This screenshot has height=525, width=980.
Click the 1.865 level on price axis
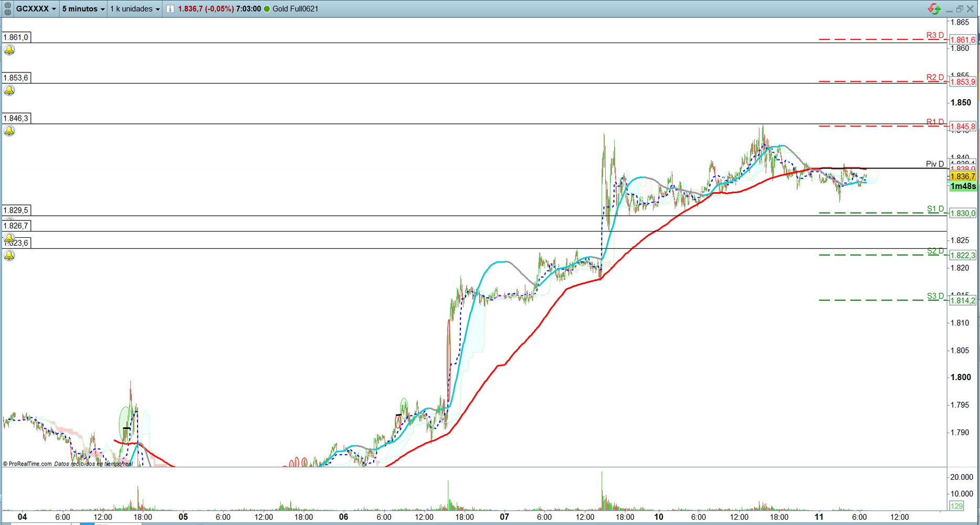(960, 22)
